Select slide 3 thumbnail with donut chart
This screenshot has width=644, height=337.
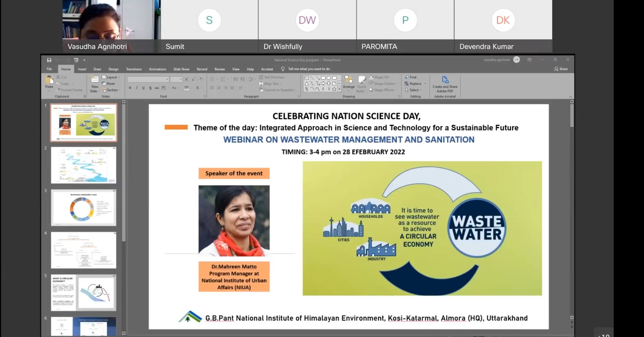coord(84,208)
